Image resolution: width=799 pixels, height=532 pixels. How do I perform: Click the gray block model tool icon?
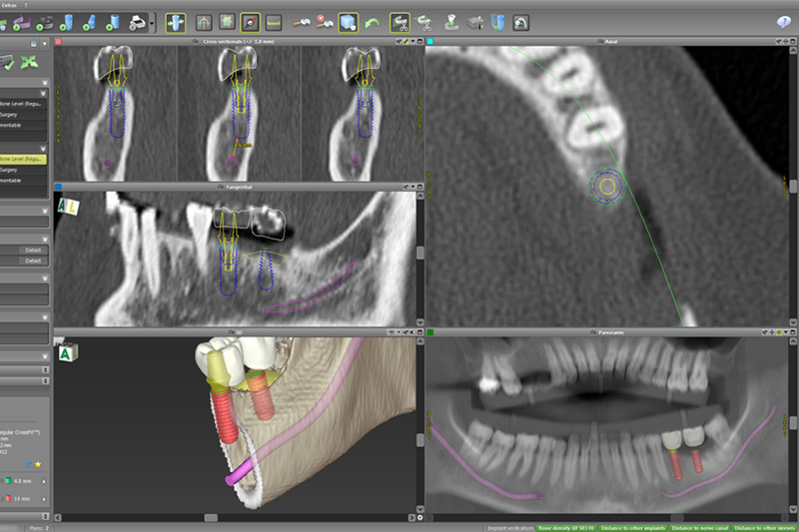click(x=475, y=23)
